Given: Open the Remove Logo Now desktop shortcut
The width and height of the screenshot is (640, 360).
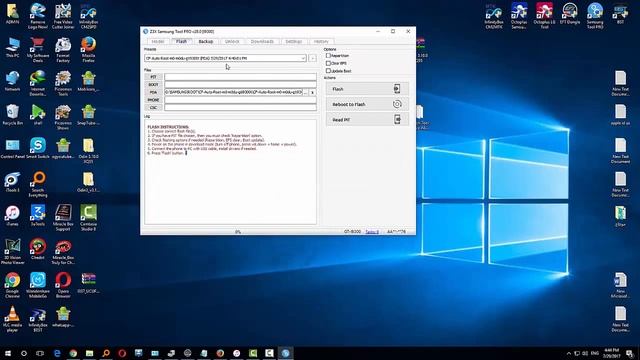Looking at the screenshot, I should click(38, 16).
